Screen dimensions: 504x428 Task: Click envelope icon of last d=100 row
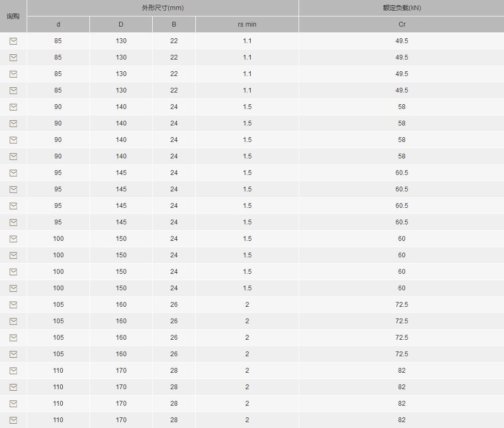[13, 288]
